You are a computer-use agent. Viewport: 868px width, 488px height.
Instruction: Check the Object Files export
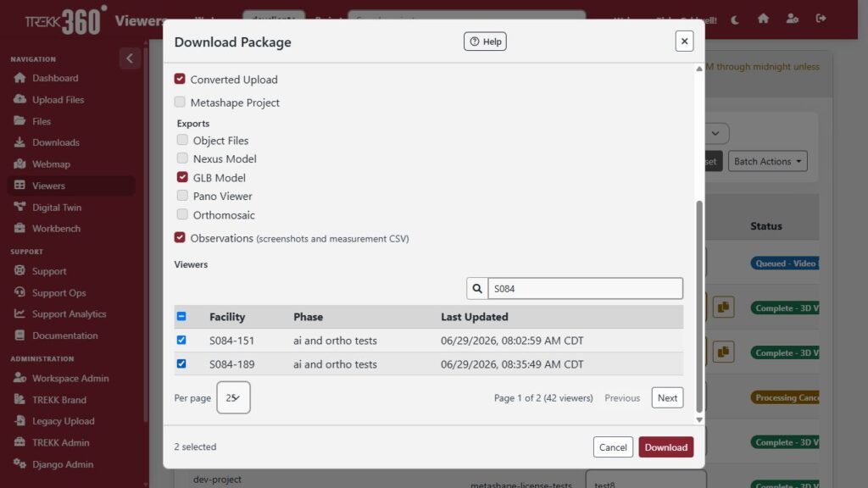[182, 140]
